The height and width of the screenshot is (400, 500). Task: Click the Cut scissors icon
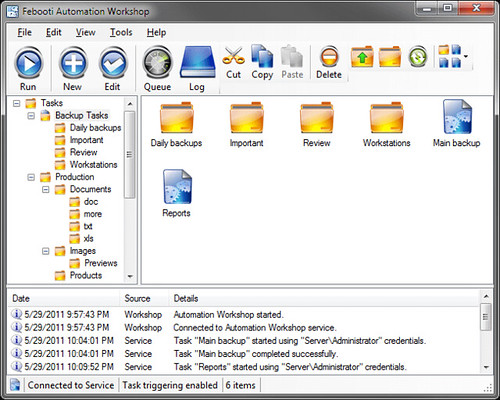pyautogui.click(x=233, y=56)
